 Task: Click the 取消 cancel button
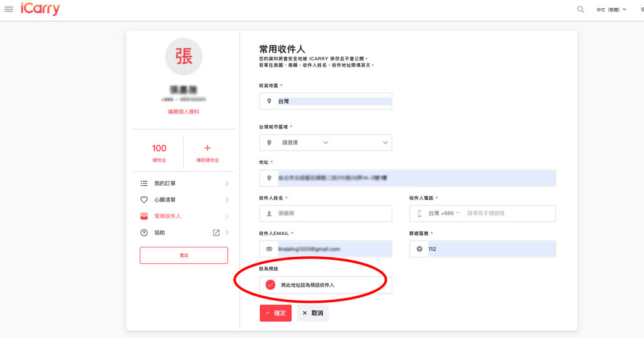(x=313, y=313)
